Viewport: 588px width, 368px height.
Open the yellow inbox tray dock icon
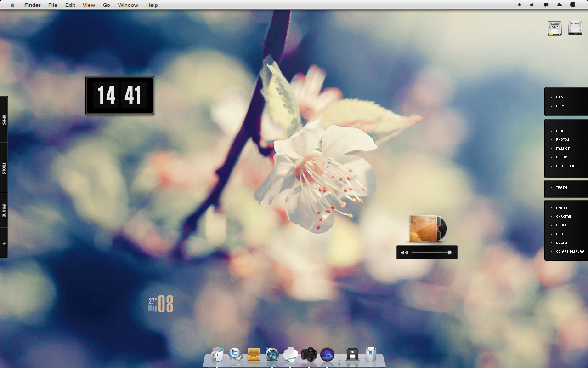[x=254, y=355]
